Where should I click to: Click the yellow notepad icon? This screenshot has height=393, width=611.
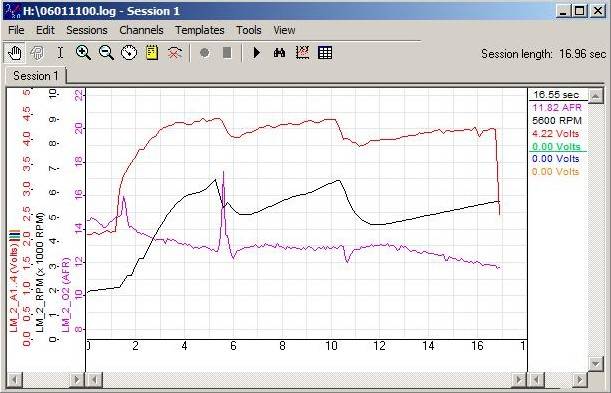tap(152, 53)
